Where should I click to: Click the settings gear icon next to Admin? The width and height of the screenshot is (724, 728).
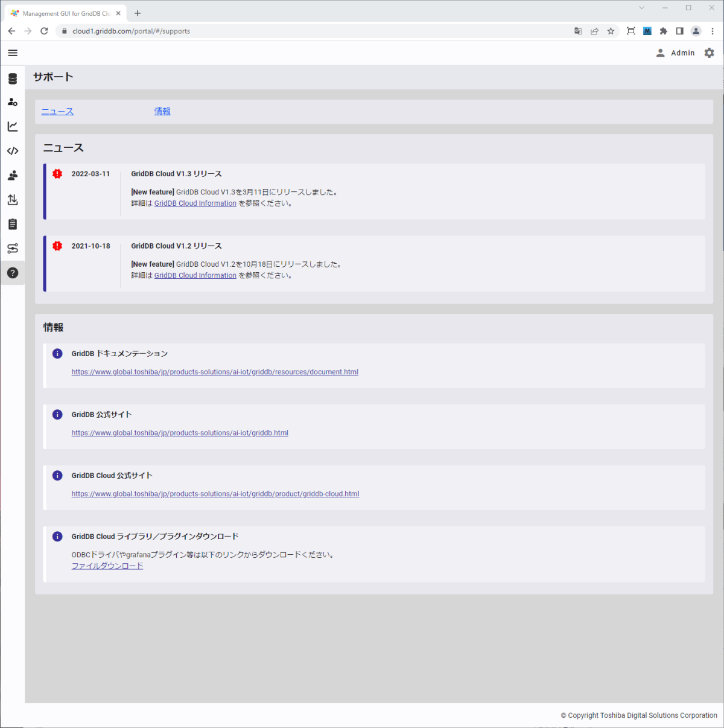point(710,53)
